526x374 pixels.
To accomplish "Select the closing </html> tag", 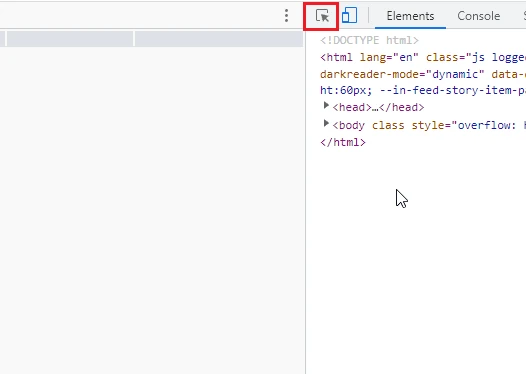I will click(343, 142).
